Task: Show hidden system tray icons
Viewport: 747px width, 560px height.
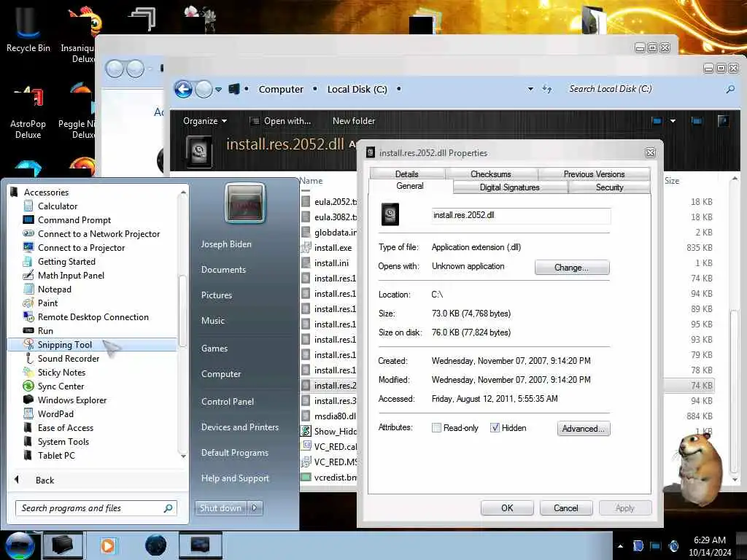Action: [x=620, y=546]
